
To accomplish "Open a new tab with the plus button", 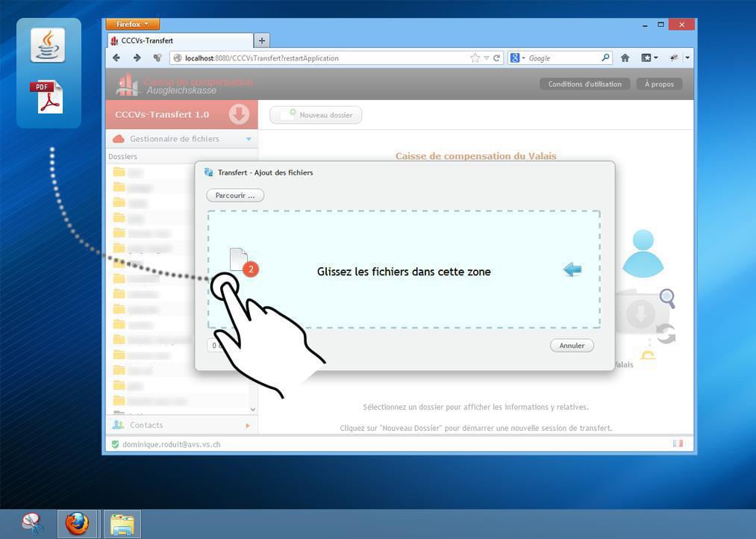I will [262, 40].
